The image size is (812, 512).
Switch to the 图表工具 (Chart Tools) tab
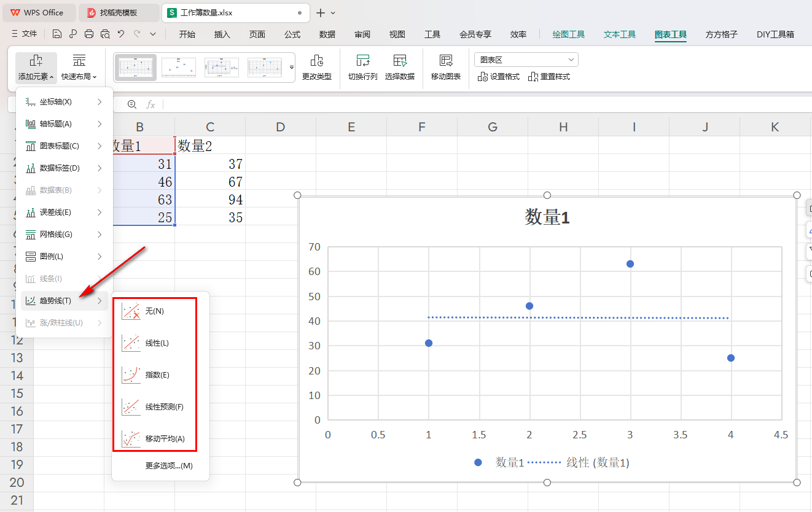coord(671,34)
